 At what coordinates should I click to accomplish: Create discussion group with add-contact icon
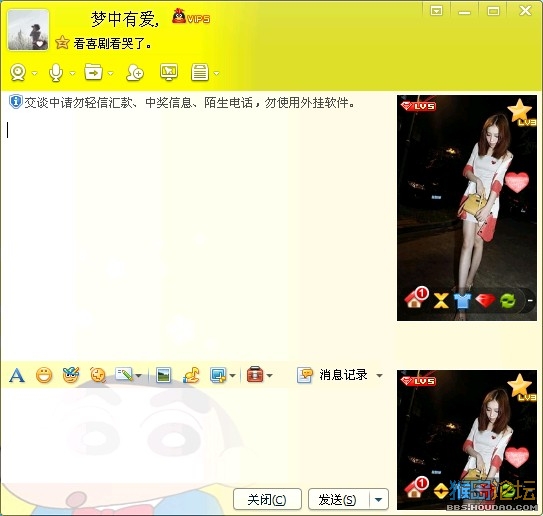pos(135,72)
